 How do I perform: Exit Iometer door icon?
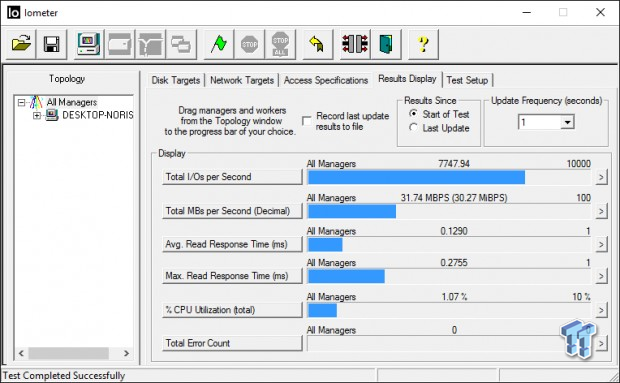coord(386,44)
